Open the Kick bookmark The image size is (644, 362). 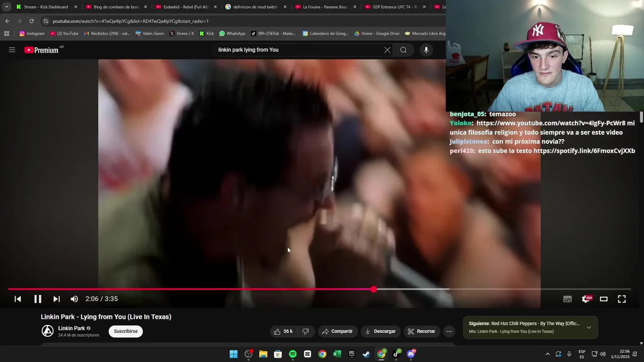click(206, 34)
